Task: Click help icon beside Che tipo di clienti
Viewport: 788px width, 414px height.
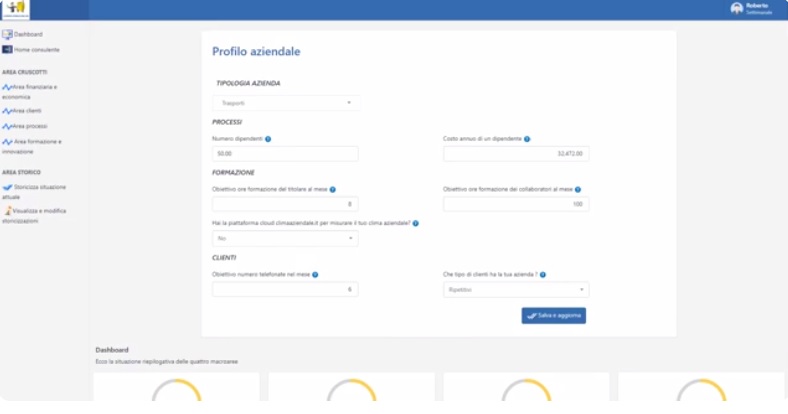Action: 543,274
